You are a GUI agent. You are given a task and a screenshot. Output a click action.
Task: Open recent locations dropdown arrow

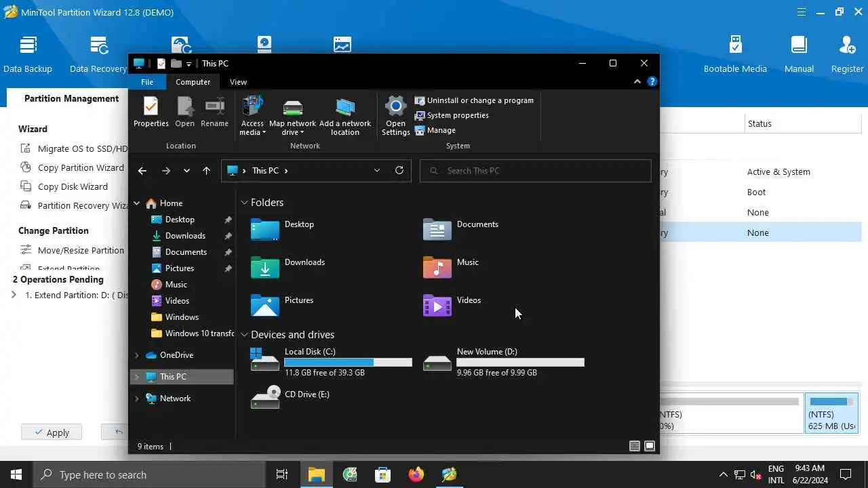coord(186,171)
